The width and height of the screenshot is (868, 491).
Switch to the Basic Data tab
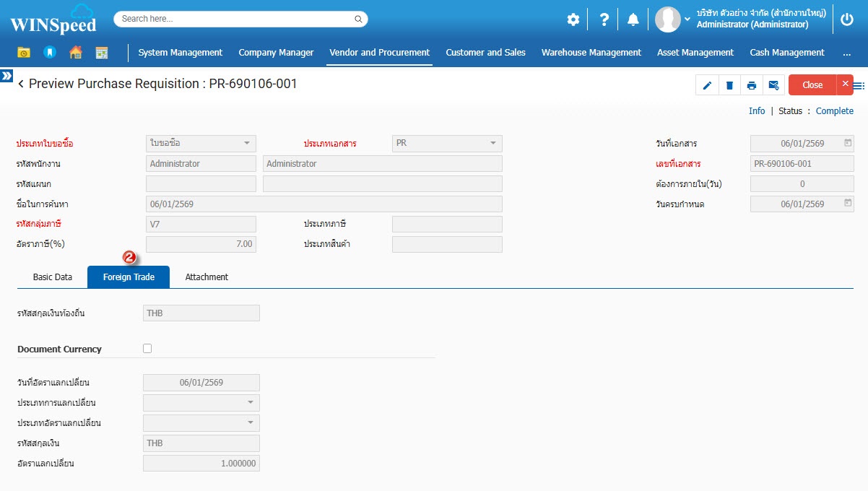pos(53,277)
